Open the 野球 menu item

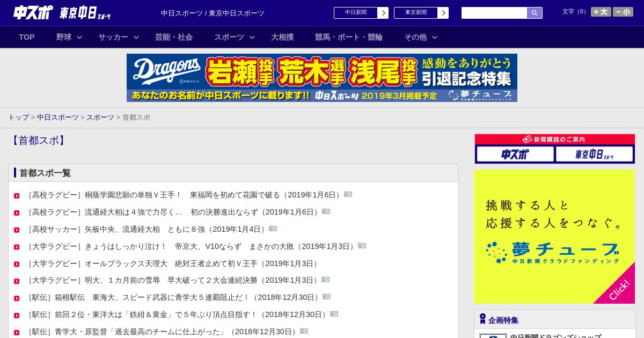[64, 37]
